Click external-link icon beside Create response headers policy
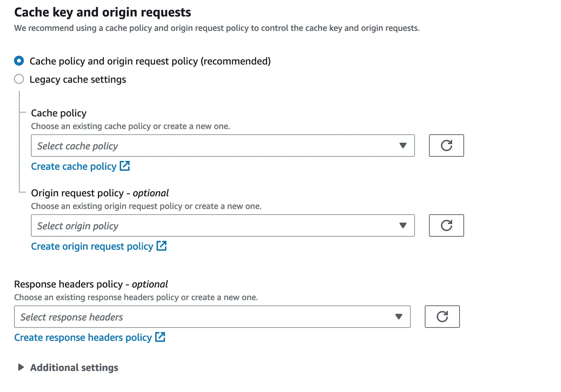 click(x=160, y=337)
